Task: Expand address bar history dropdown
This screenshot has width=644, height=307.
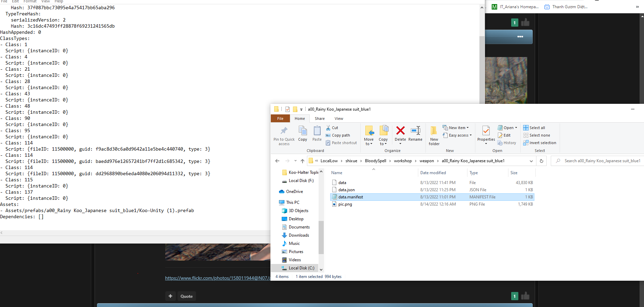Action: (x=531, y=161)
